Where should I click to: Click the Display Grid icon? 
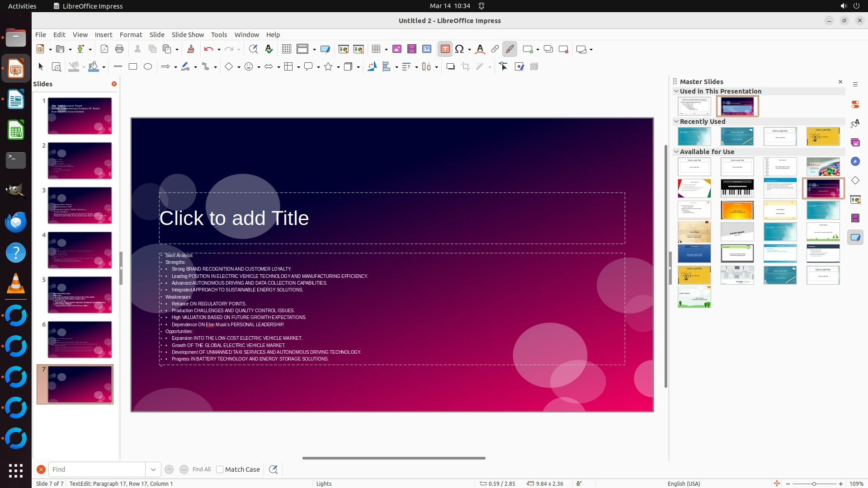click(286, 49)
